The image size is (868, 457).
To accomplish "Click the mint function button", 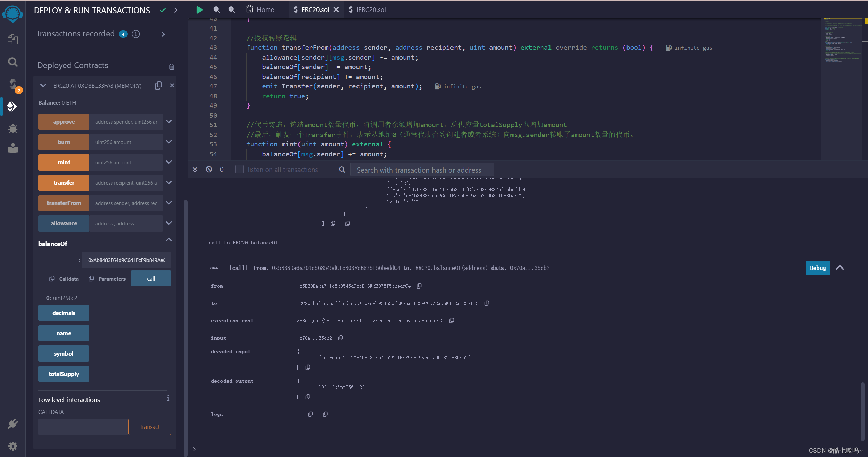I will [64, 162].
